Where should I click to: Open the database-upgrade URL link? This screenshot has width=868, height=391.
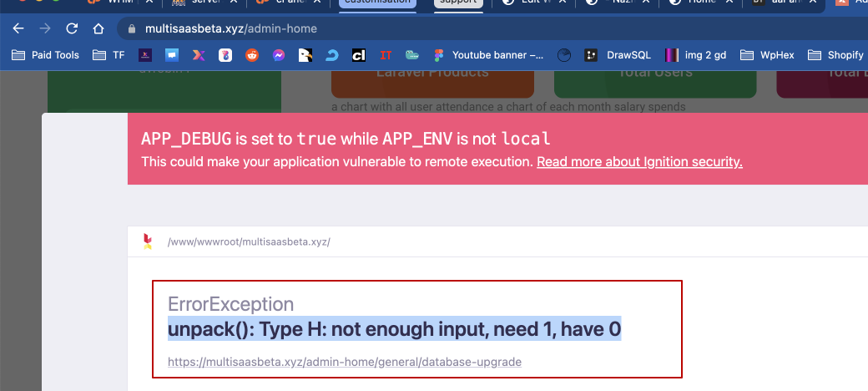tap(345, 362)
